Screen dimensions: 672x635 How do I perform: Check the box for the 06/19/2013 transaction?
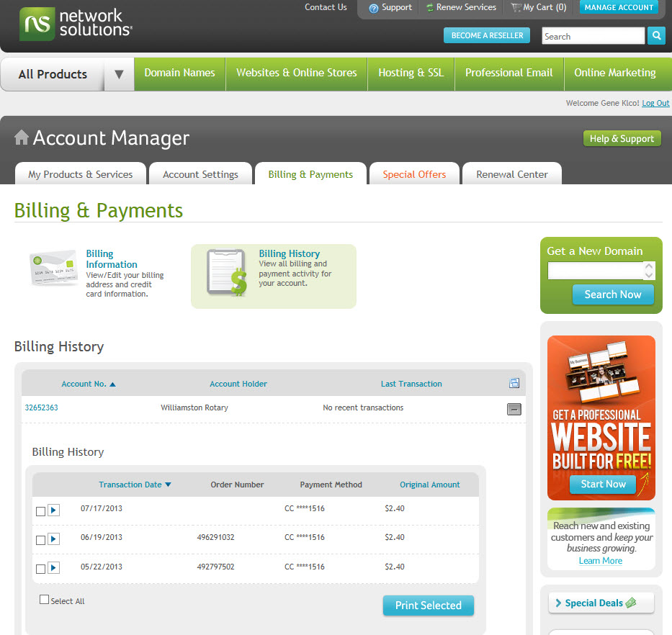41,540
